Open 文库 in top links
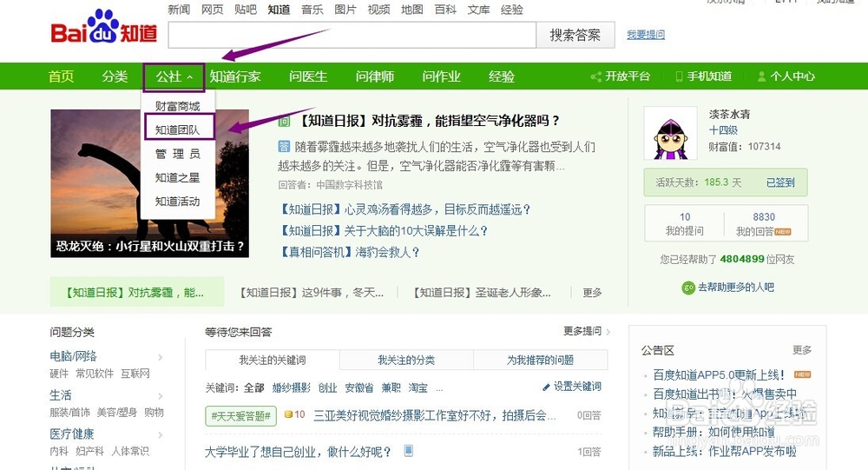This screenshot has width=868, height=470. (479, 10)
